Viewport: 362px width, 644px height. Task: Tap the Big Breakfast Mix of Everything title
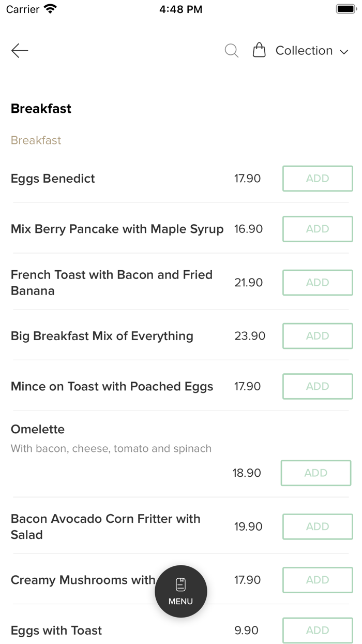click(102, 336)
